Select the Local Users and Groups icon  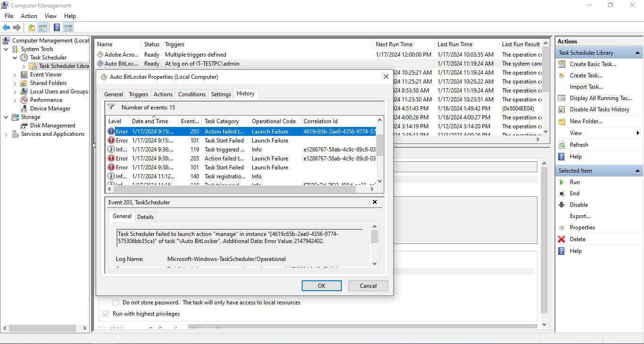click(x=24, y=92)
